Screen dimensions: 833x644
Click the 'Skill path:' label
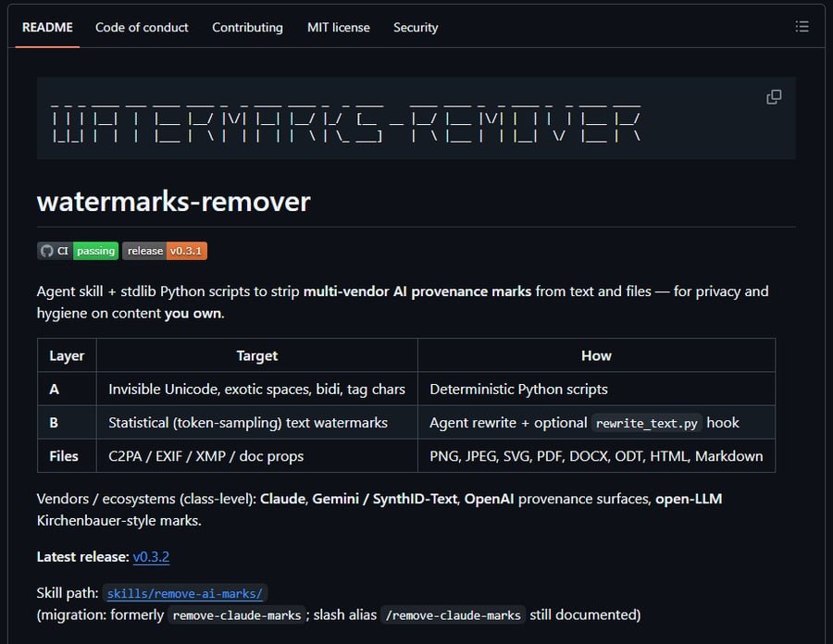click(68, 592)
